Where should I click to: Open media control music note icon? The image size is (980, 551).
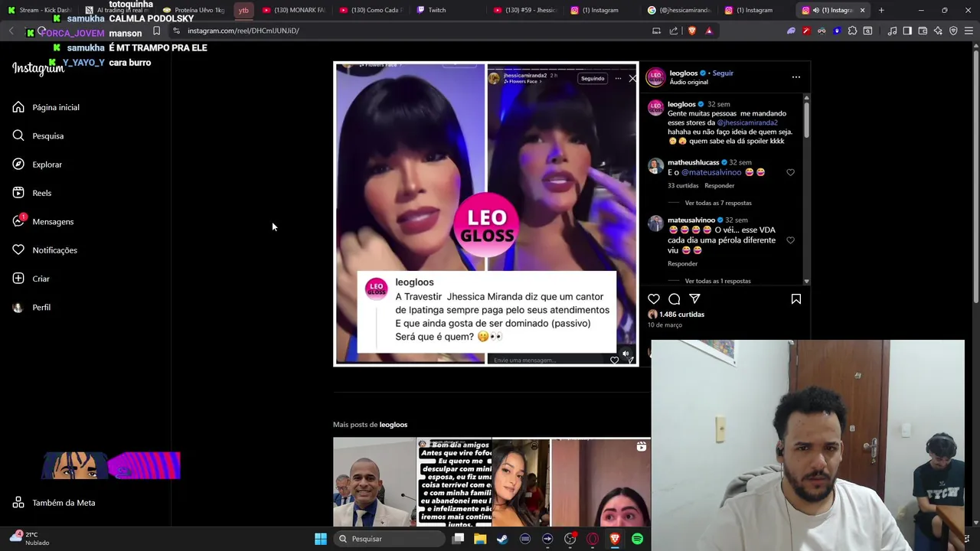(x=892, y=31)
